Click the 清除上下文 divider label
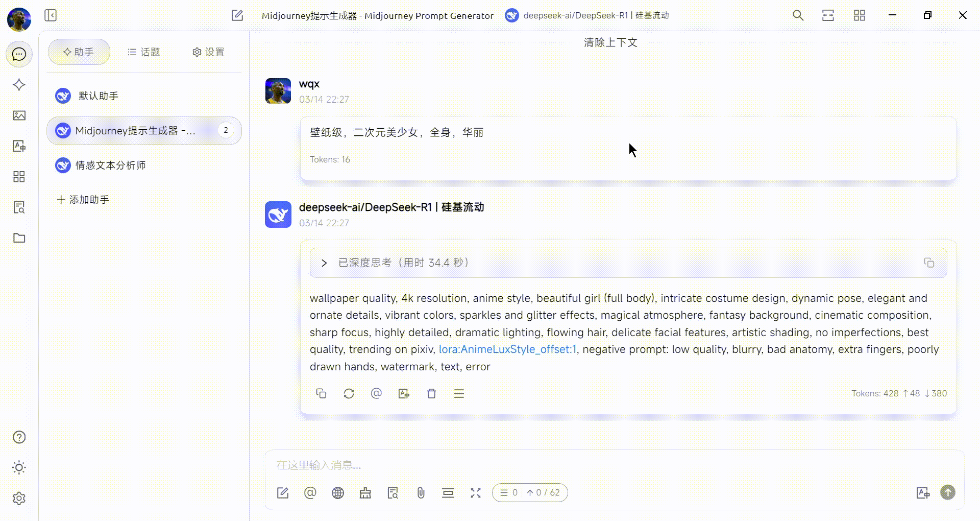 [x=610, y=42]
